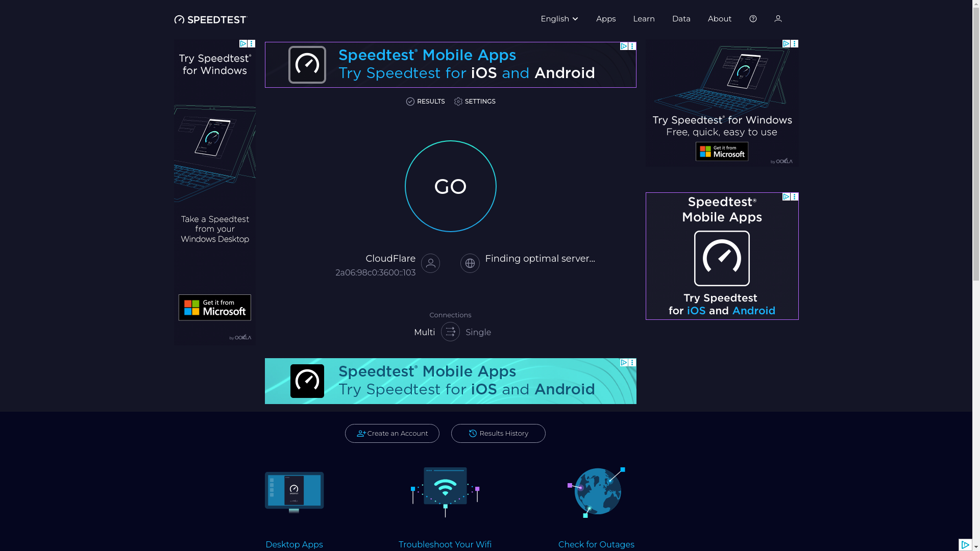Start the test with GO button
This screenshot has height=551, width=980.
(x=450, y=186)
